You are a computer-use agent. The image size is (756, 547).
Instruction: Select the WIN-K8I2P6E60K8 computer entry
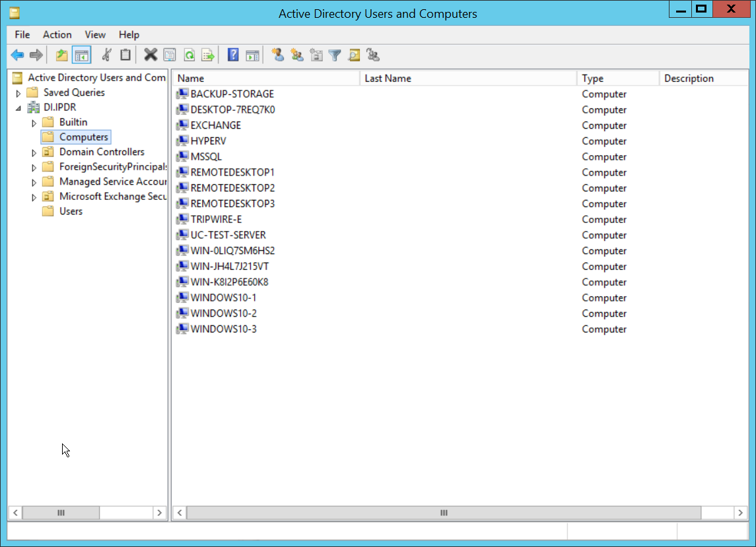pos(230,282)
